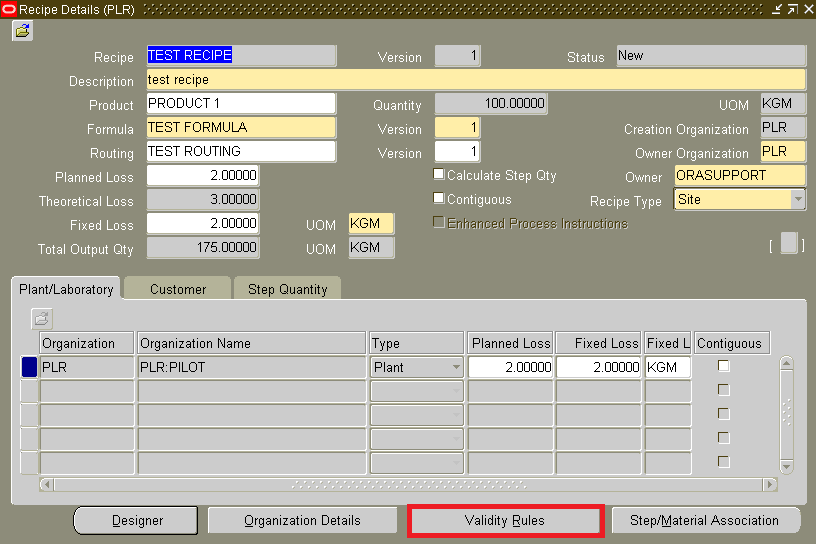This screenshot has width=816, height=544.
Task: Click the Organization Name cell PLR:PILOT
Action: (252, 367)
